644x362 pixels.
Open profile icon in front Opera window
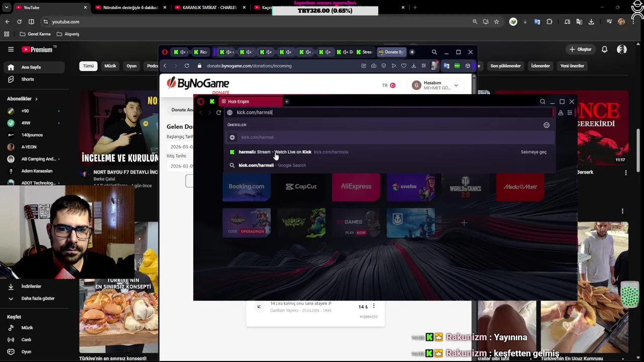coord(560,113)
